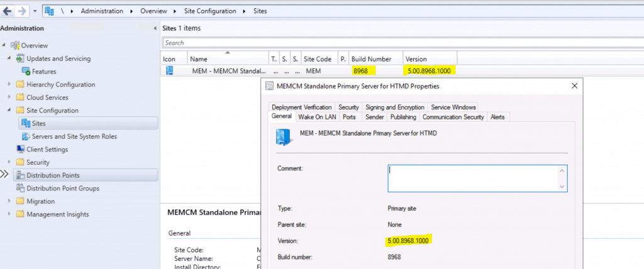Click the Overview node icon
This screenshot has width=644, height=269.
(15, 45)
